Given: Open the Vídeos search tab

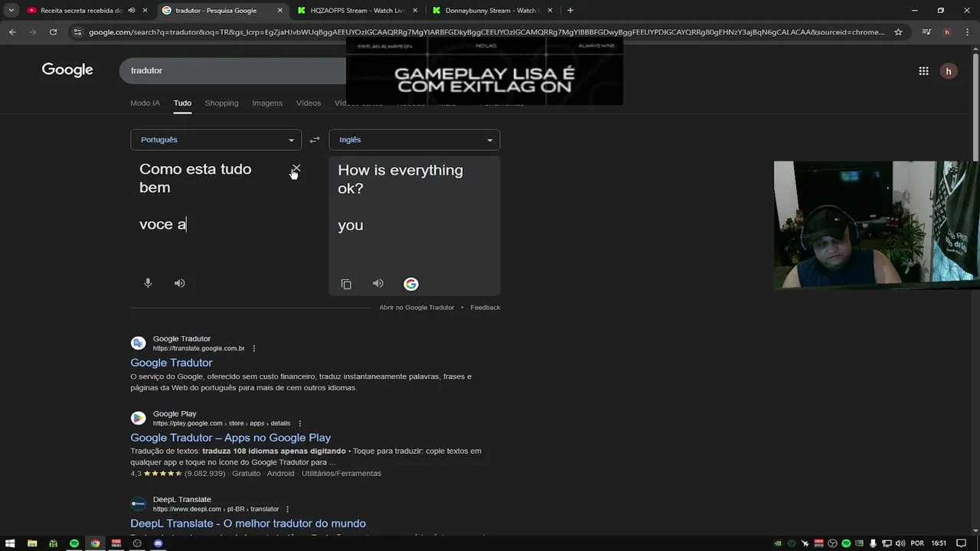Looking at the screenshot, I should pos(309,103).
